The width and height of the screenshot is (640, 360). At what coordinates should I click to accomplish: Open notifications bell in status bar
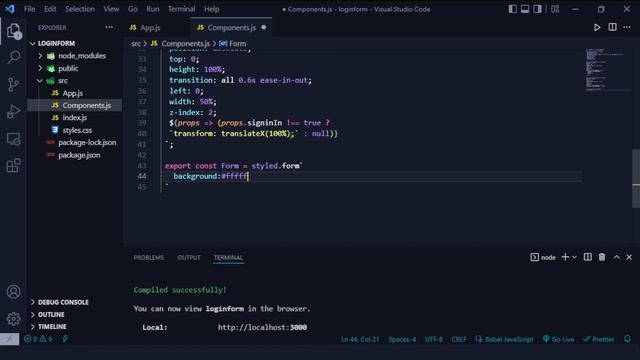pos(627,339)
